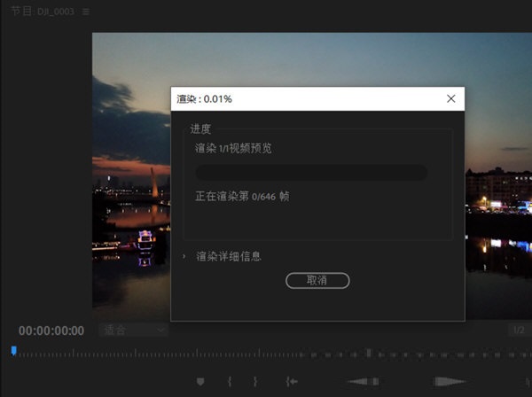Click the middle of the time ruler
The height and width of the screenshot is (397, 532).
266,354
